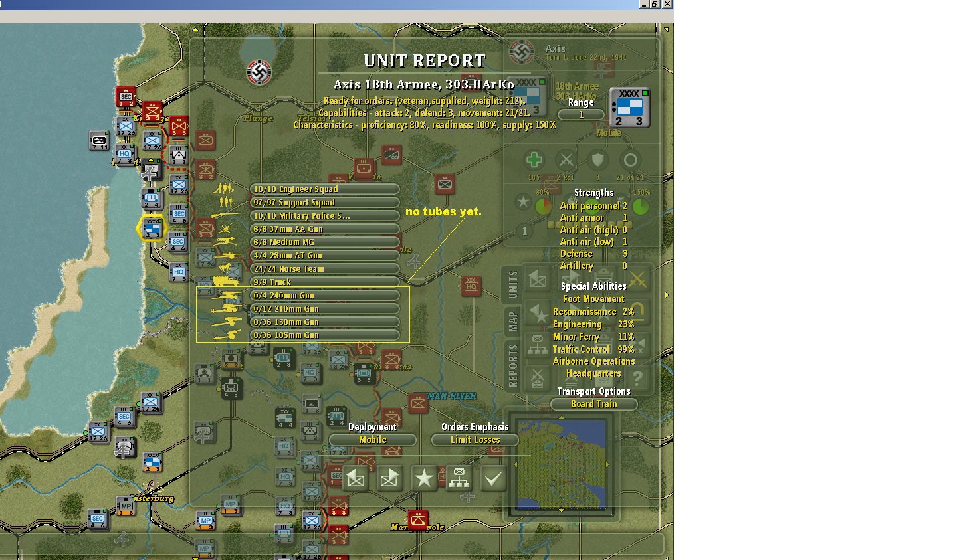
Task: Change the Range value button
Action: (x=581, y=115)
